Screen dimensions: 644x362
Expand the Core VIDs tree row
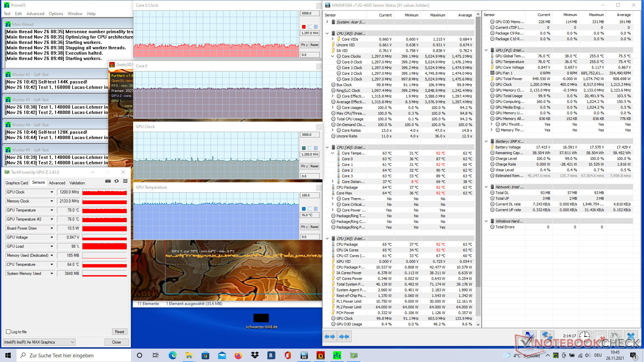point(332,39)
